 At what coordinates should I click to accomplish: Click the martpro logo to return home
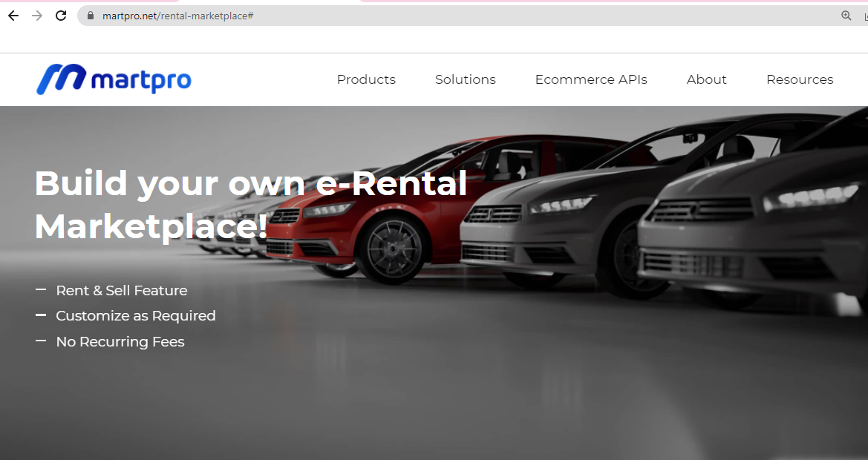(x=113, y=79)
